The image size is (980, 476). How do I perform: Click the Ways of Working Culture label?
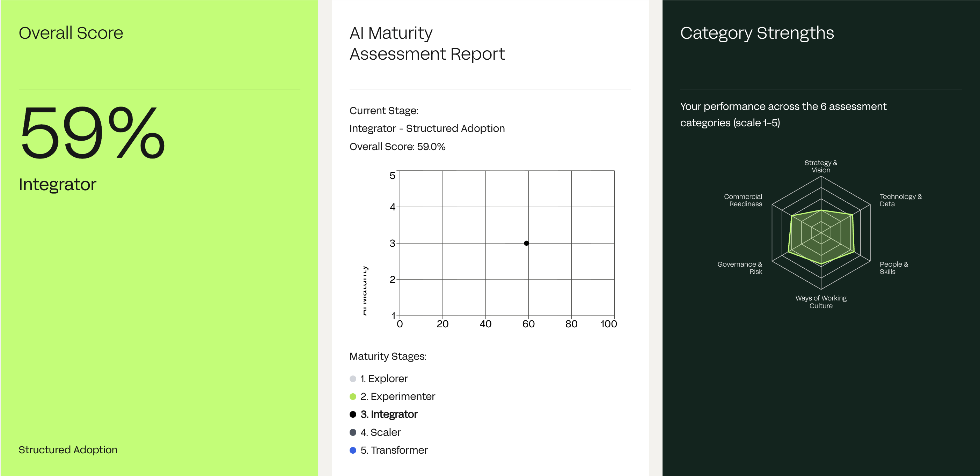(x=821, y=302)
